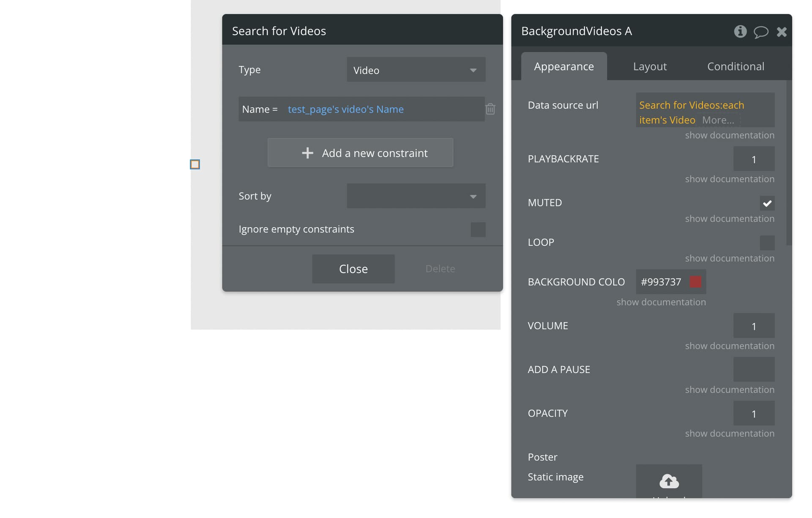Show documentation for BACKGROUND COLOR
812x518 pixels.
661,302
